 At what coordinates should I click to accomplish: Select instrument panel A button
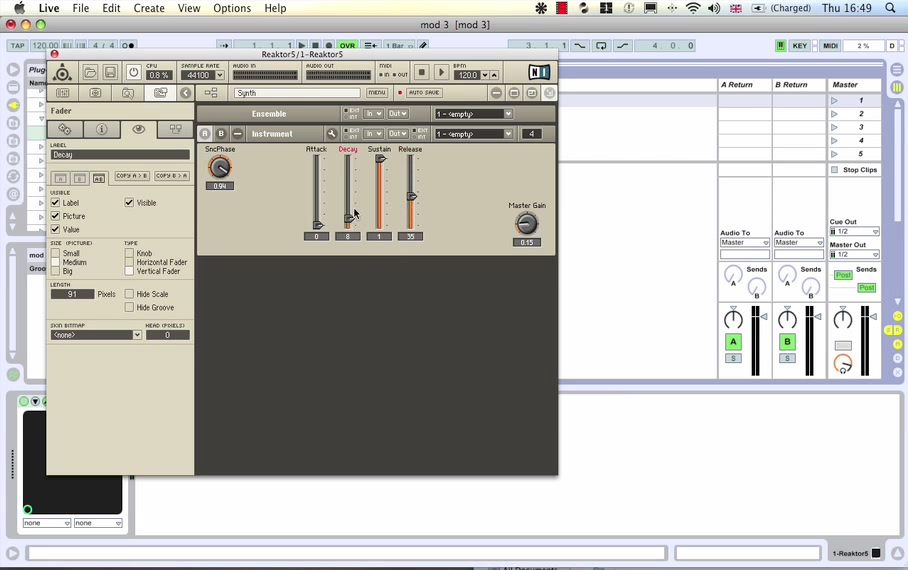click(x=204, y=134)
